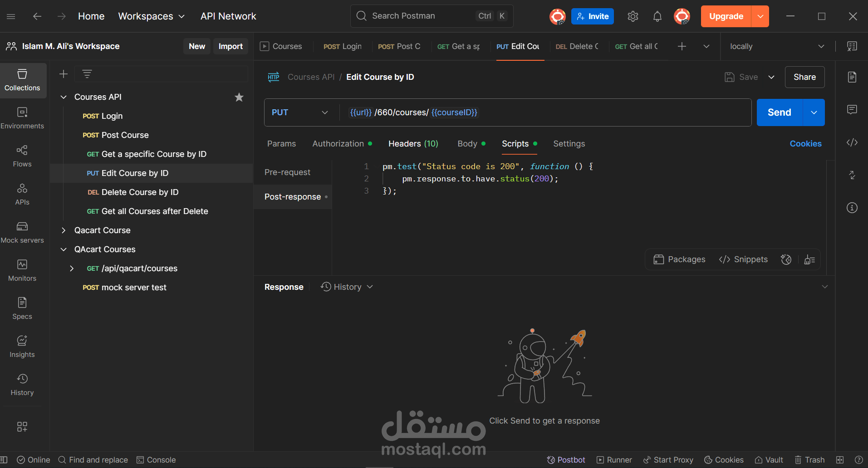The width and height of the screenshot is (868, 468).
Task: Click the New button
Action: click(197, 46)
